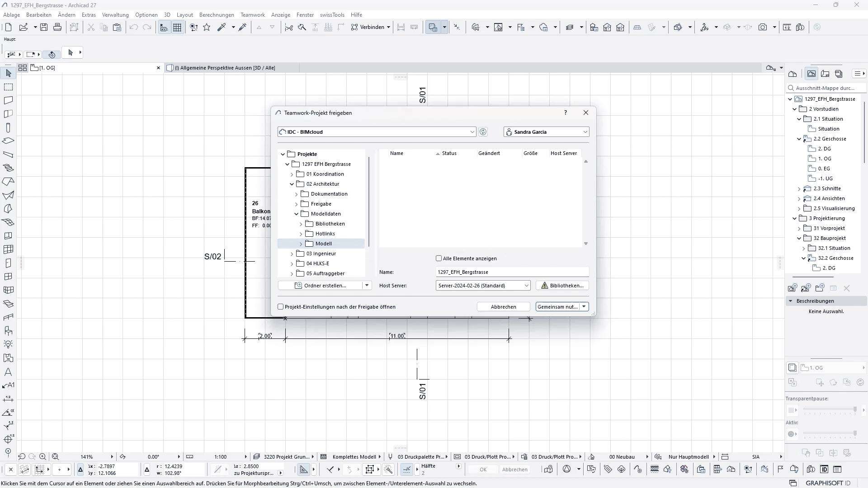
Task: Open the dropdown arrow beside 'Ordner erstellen...'
Action: 367,286
